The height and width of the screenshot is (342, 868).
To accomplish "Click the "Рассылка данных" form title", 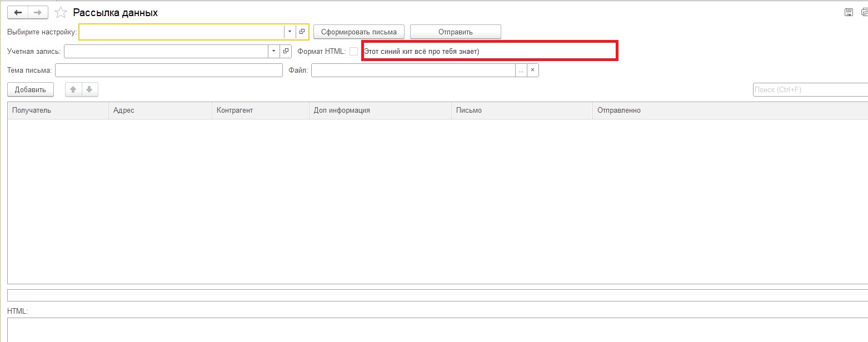I will point(116,13).
